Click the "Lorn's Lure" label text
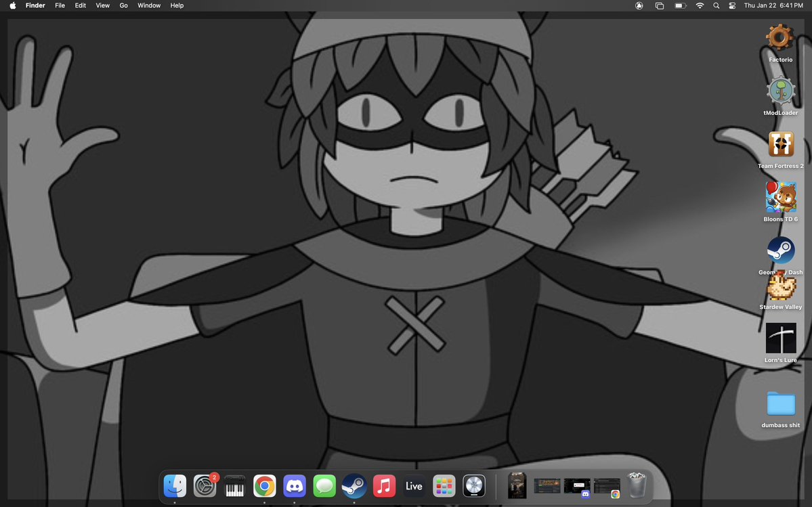 click(780, 360)
